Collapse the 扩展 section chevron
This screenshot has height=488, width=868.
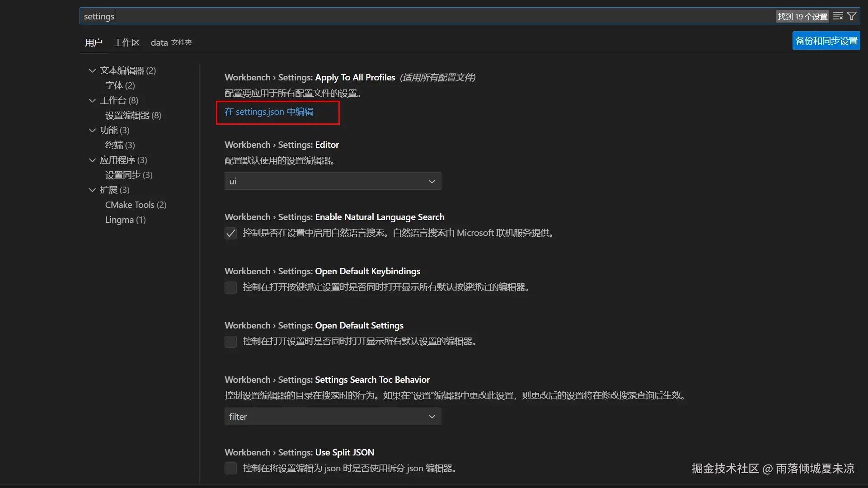pyautogui.click(x=92, y=190)
